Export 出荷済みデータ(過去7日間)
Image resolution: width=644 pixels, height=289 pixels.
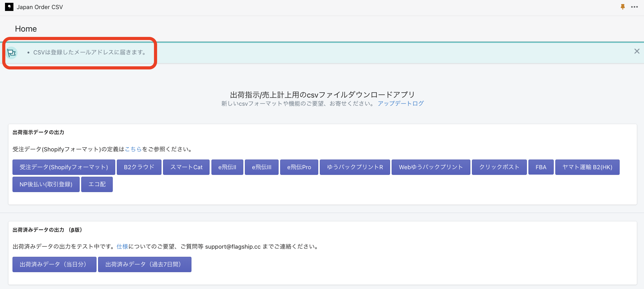pyautogui.click(x=145, y=264)
